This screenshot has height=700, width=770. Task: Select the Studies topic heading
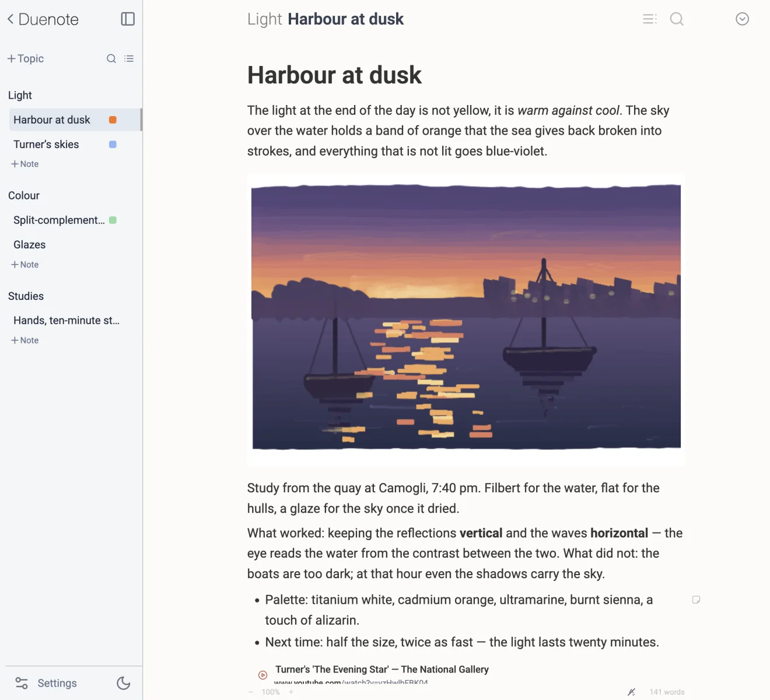(x=26, y=296)
